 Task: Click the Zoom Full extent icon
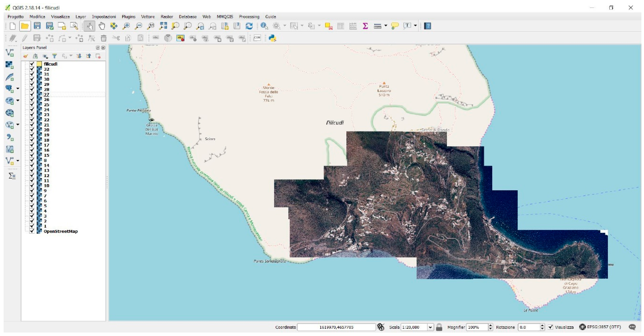pos(163,26)
